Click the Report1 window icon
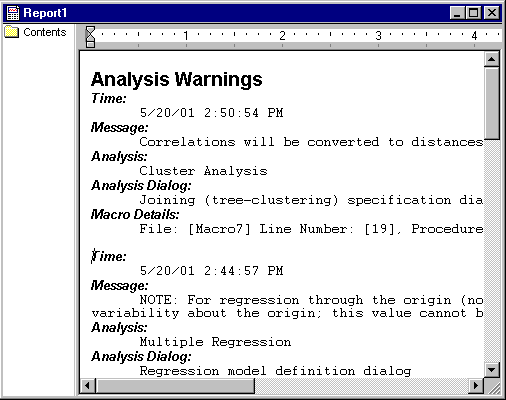The height and width of the screenshot is (400, 506). point(13,13)
